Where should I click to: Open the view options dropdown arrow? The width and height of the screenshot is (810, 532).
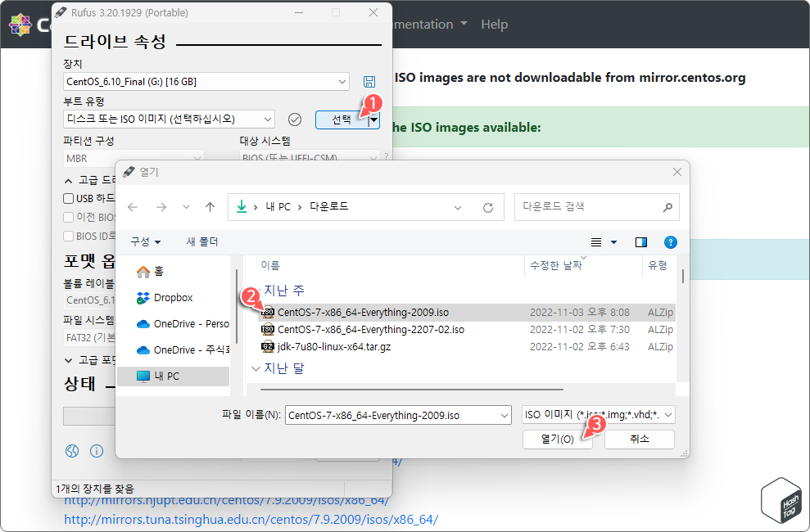point(613,242)
